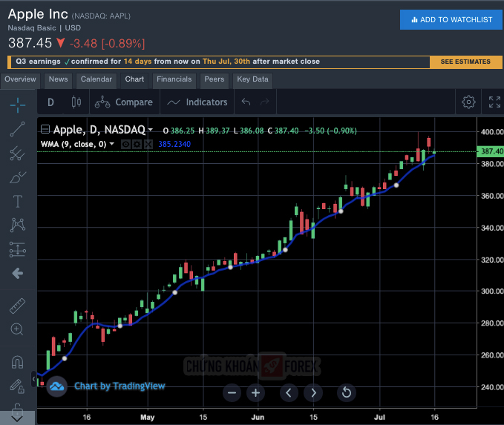This screenshot has width=504, height=425.
Task: Collapse the Apple legend box icon
Action: pyautogui.click(x=45, y=129)
